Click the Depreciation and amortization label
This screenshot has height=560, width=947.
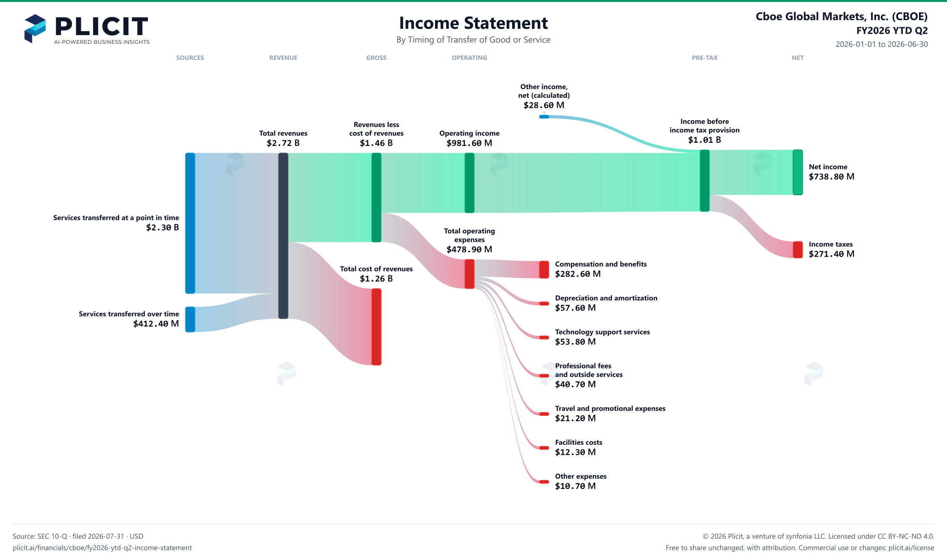tap(606, 298)
